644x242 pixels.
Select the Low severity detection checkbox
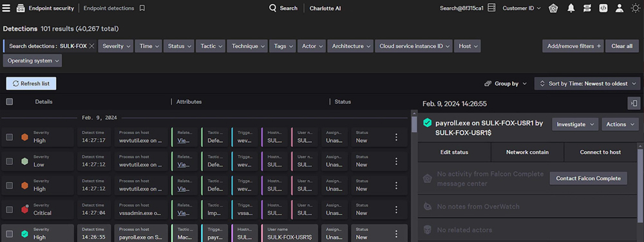(x=10, y=162)
